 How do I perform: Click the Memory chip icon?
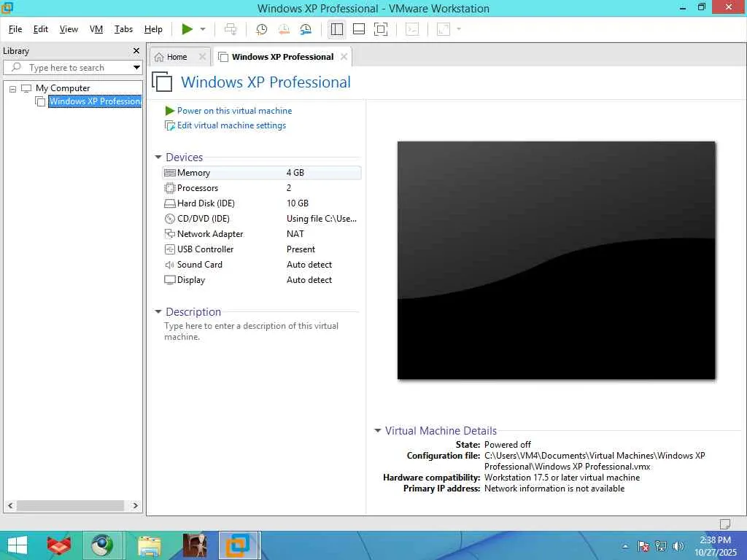(x=169, y=173)
